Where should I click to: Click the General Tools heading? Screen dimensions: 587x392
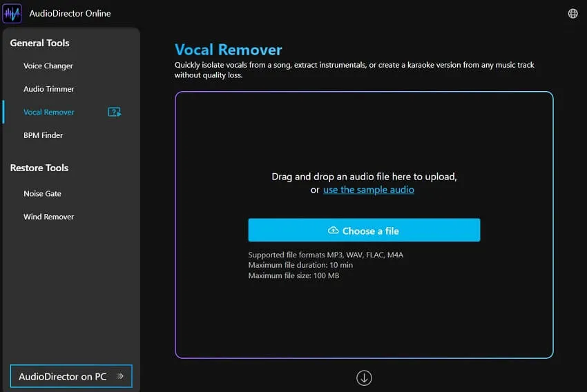click(39, 43)
